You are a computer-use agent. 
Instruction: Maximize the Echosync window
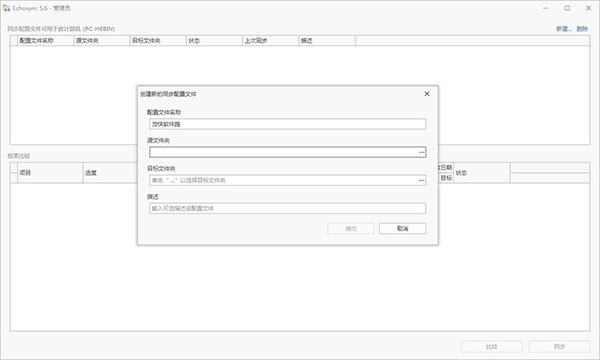(567, 8)
